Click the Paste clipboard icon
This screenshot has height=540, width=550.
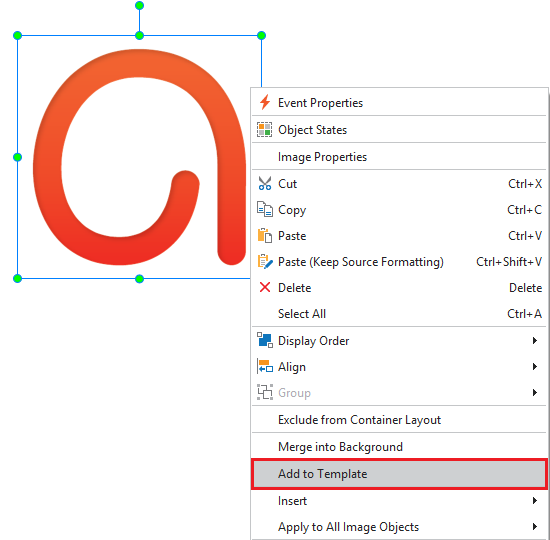(x=265, y=235)
